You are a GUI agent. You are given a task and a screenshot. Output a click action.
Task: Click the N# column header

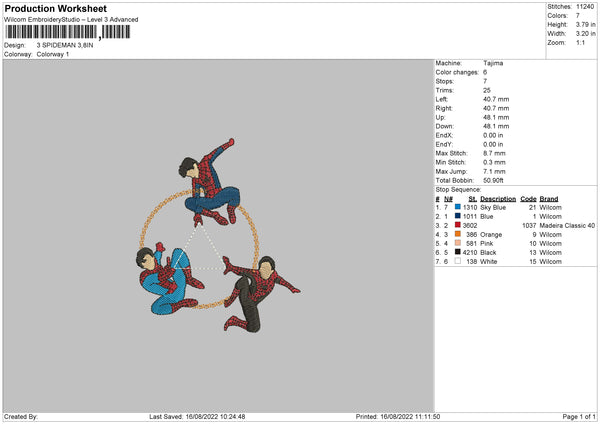pyautogui.click(x=448, y=199)
